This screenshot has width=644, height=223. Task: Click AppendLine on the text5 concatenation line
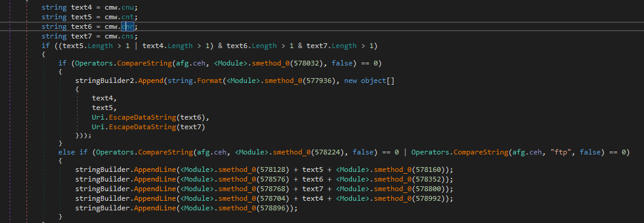pos(155,170)
